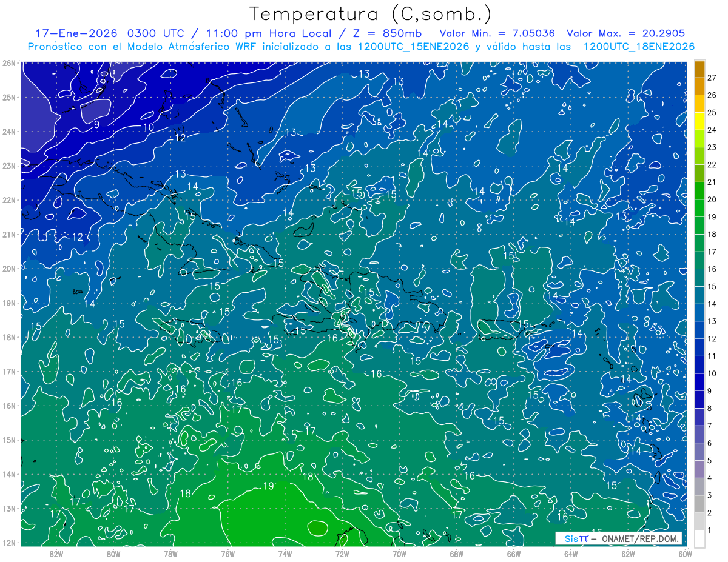
Task: Click the '19' contour label on the map
Action: pos(268,486)
